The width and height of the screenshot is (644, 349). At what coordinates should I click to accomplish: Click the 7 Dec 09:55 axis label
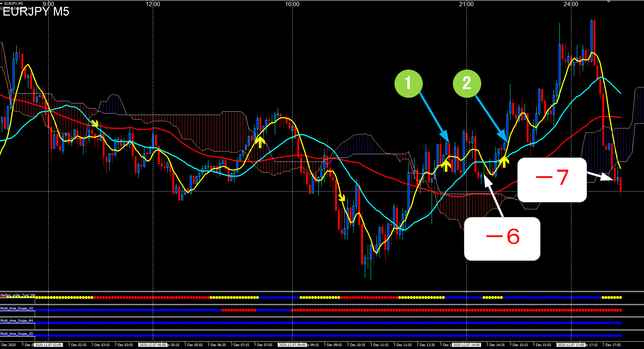tap(333, 345)
